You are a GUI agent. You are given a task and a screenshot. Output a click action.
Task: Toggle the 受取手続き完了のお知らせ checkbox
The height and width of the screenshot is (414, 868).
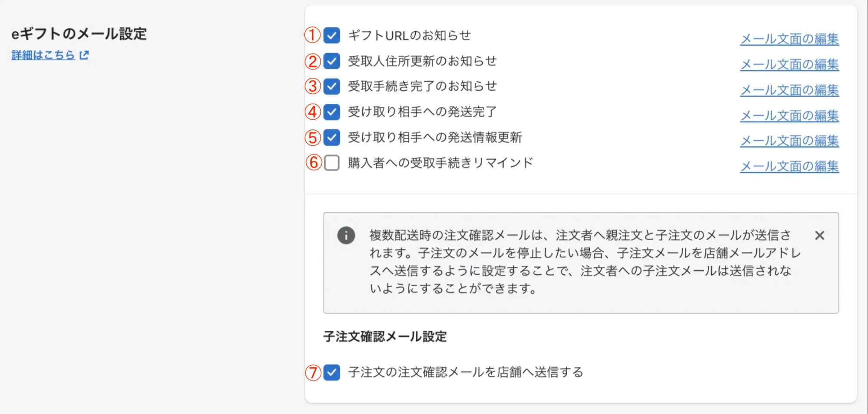point(332,86)
